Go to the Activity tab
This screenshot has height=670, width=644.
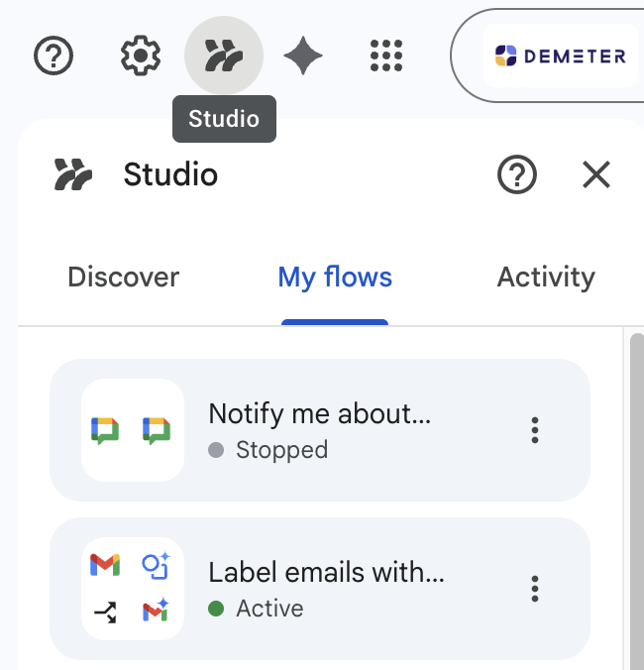point(546,278)
